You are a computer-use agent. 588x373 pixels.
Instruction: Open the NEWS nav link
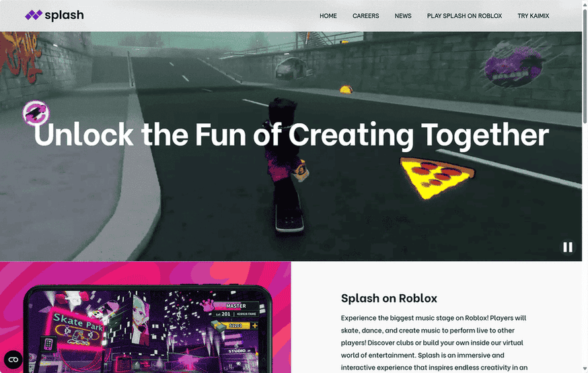[x=403, y=15]
